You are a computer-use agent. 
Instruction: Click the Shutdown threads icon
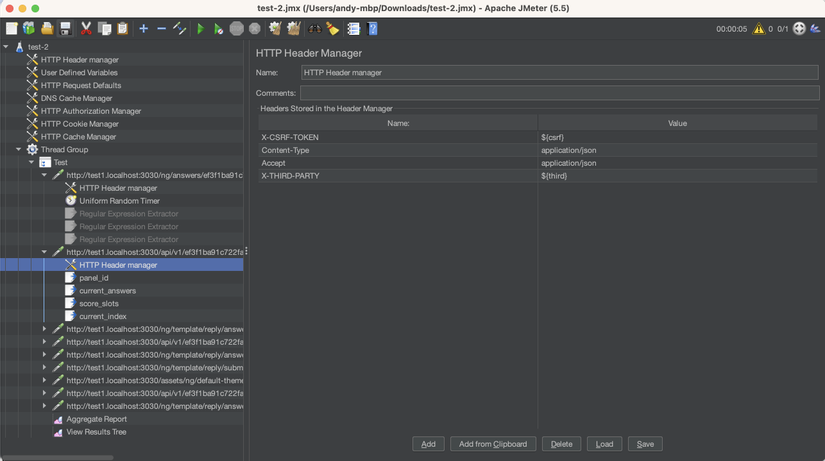pyautogui.click(x=255, y=28)
